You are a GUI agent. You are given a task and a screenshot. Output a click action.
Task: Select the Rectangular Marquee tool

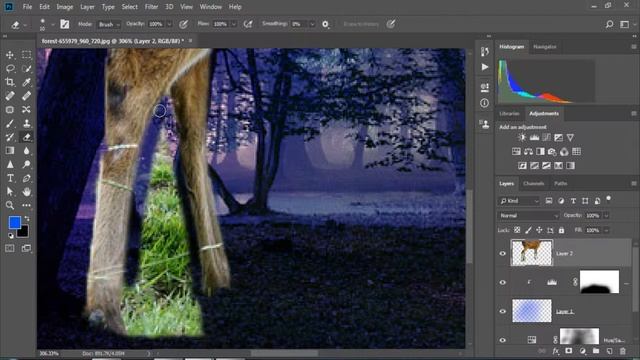26,55
